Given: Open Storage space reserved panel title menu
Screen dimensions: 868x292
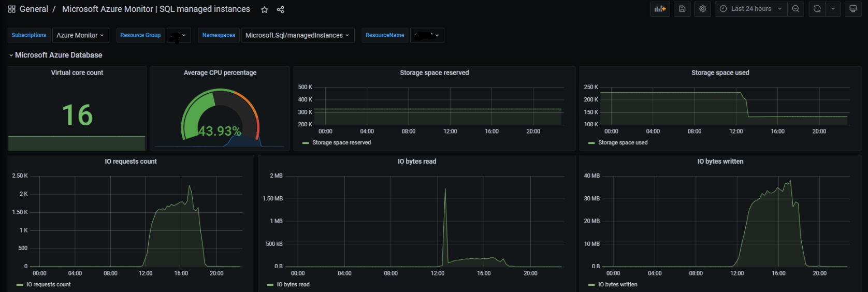Looking at the screenshot, I should pos(435,73).
